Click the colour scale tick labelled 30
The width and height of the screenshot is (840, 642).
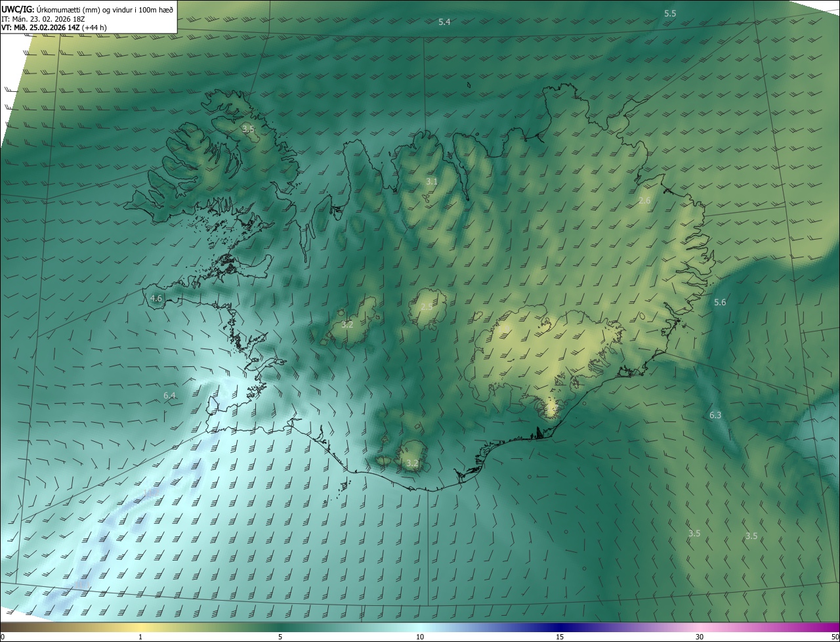700,637
